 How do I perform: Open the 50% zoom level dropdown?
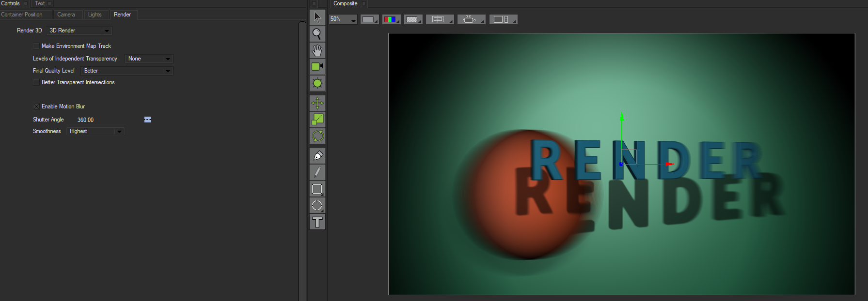point(343,19)
